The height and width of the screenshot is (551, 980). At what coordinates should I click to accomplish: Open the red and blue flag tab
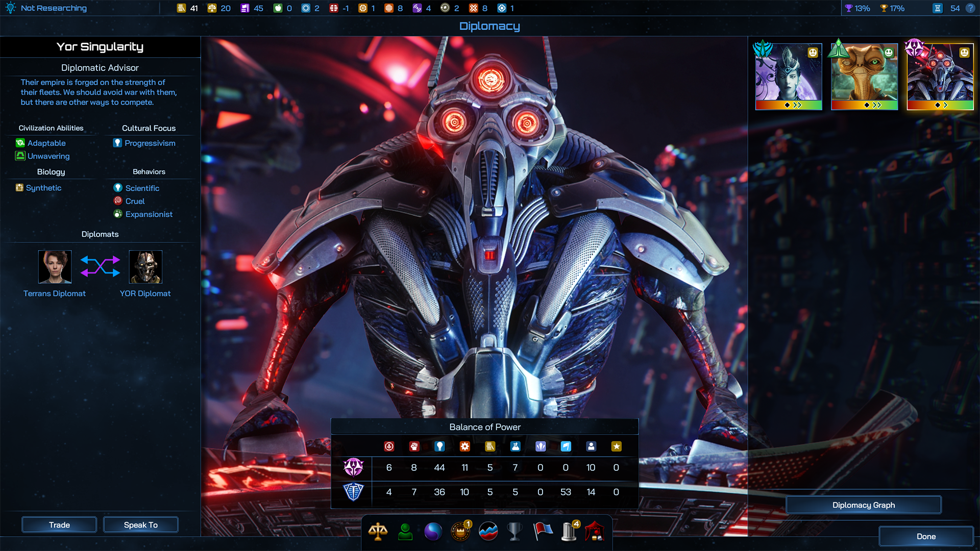[x=543, y=532]
